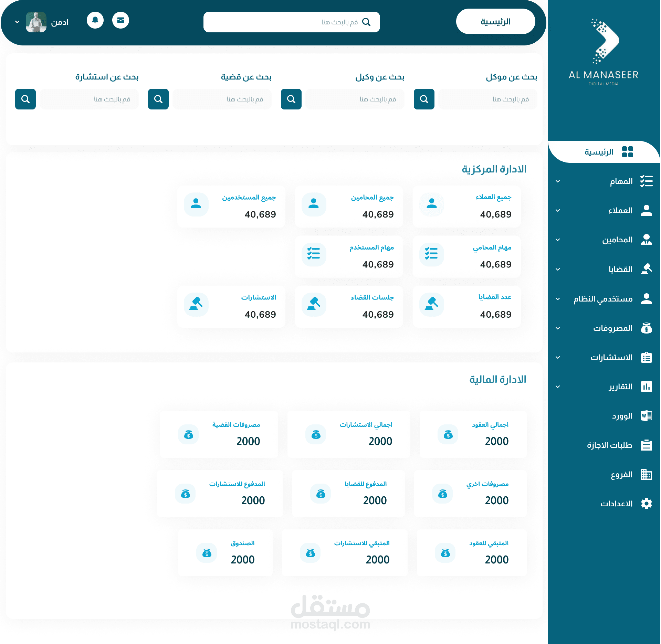This screenshot has height=644, width=661.
Task: Open طلبات الاجازة menu item
Action: (x=609, y=445)
